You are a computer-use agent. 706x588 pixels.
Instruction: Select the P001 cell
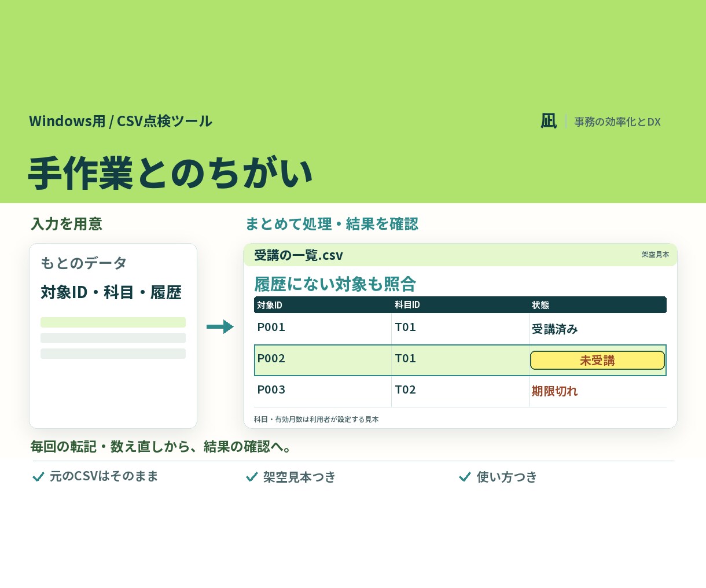pos(271,327)
